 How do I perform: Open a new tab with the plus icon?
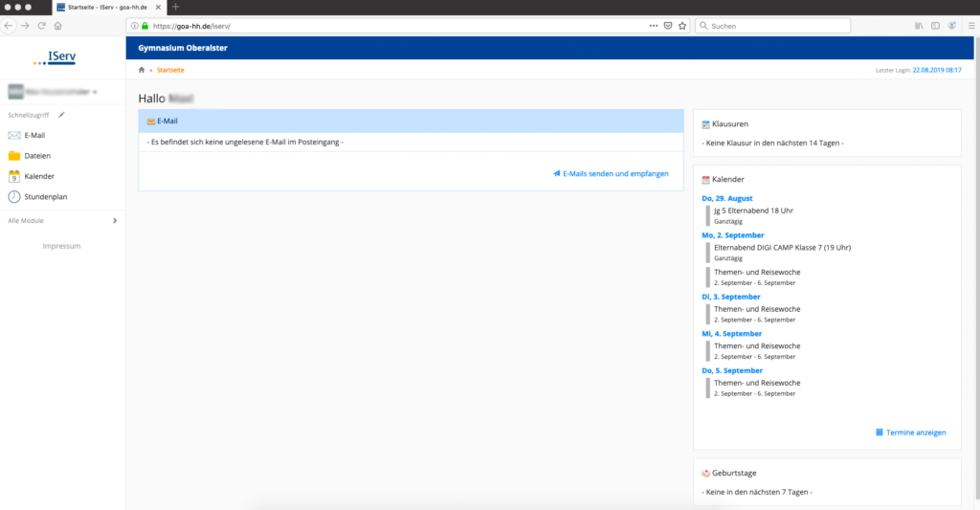pos(176,7)
